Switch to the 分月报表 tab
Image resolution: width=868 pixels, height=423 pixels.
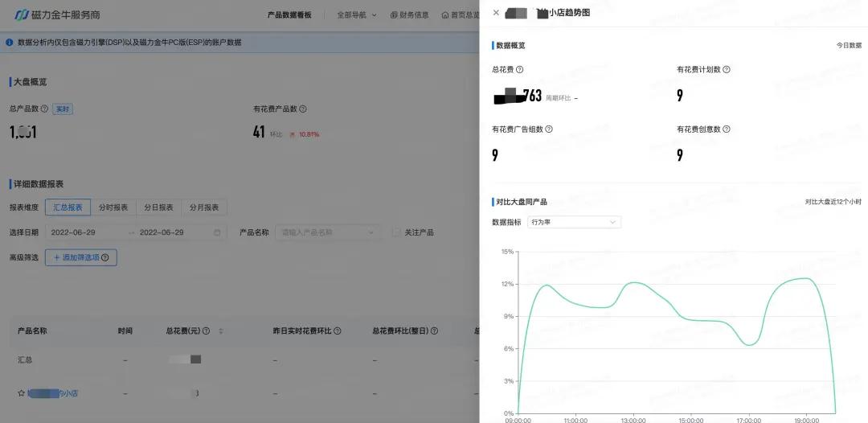click(x=203, y=207)
